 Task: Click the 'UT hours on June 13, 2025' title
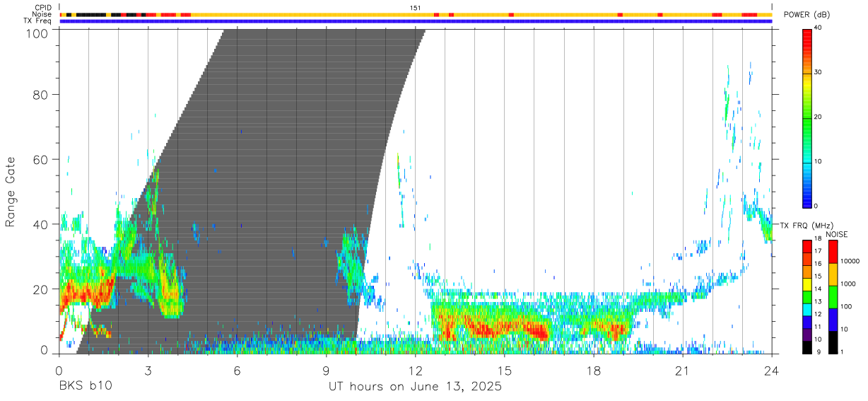pyautogui.click(x=415, y=387)
